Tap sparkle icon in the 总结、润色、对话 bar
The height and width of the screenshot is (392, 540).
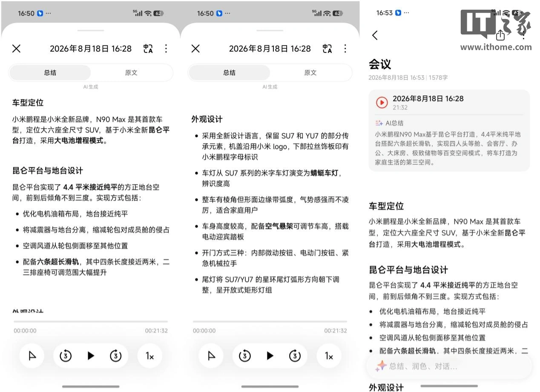(381, 366)
